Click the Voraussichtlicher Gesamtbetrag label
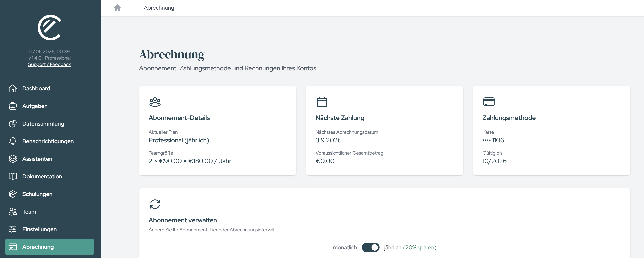 point(349,153)
